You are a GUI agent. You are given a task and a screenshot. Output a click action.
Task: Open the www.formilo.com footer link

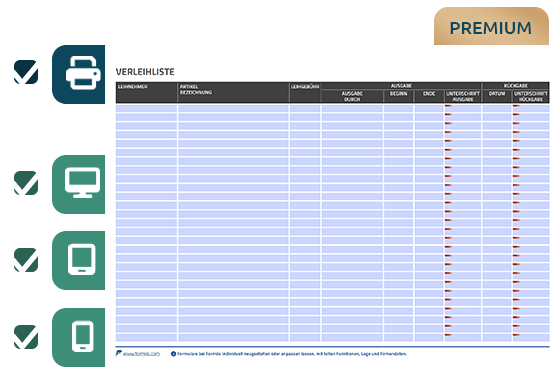click(x=141, y=354)
